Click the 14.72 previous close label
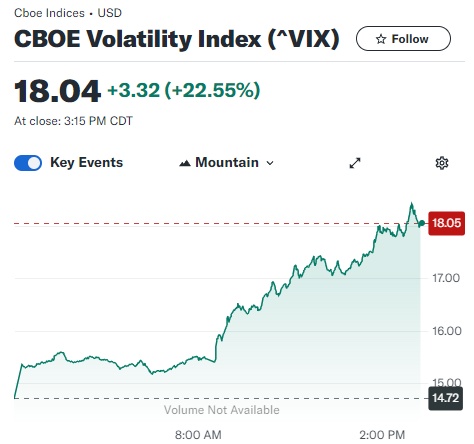The height and width of the screenshot is (444, 474). [x=445, y=398]
